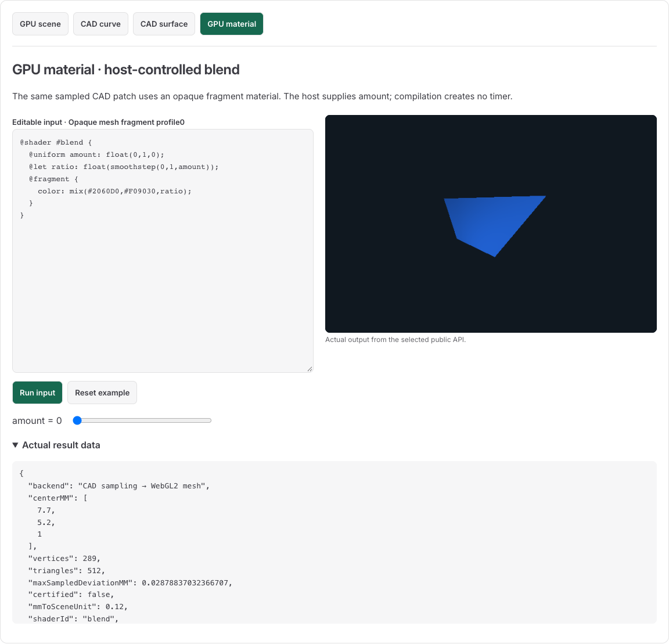Click the 'amount = 0' label
Image resolution: width=669 pixels, height=644 pixels.
click(x=37, y=421)
